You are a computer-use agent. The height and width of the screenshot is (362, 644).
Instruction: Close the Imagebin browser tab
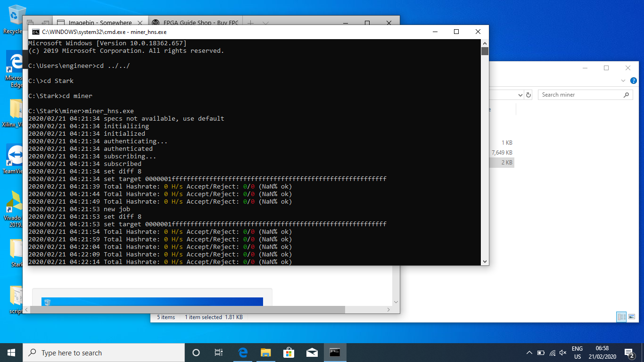click(140, 23)
